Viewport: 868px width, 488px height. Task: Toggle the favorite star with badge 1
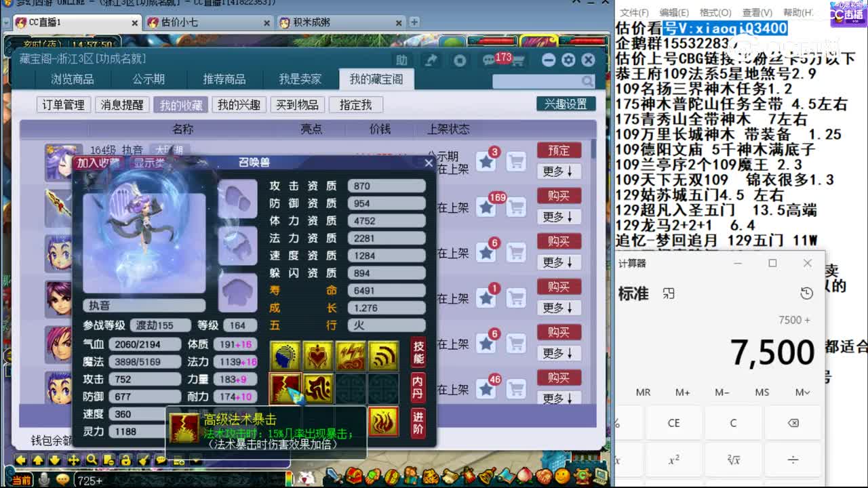point(486,298)
